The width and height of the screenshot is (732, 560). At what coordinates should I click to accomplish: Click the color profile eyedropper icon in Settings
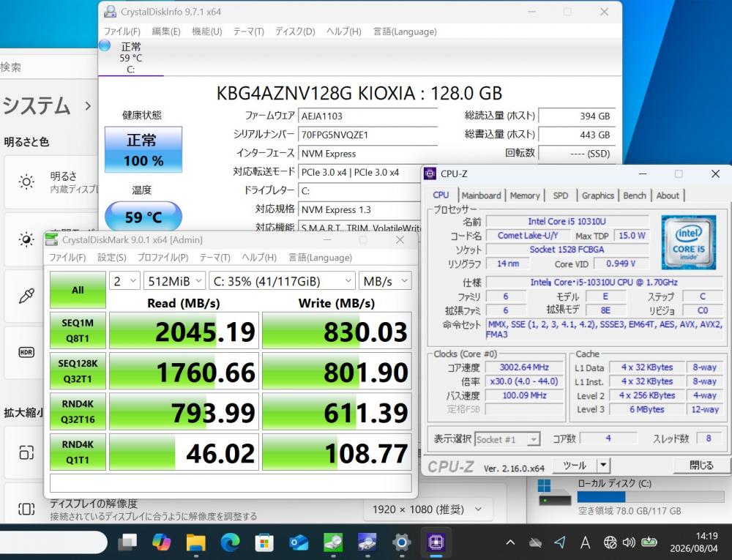pyautogui.click(x=26, y=296)
